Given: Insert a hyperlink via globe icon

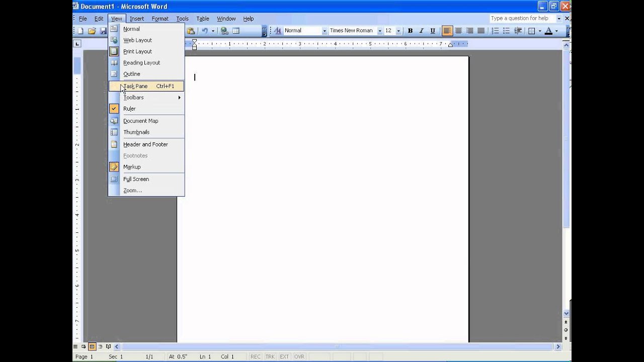Looking at the screenshot, I should tap(224, 31).
